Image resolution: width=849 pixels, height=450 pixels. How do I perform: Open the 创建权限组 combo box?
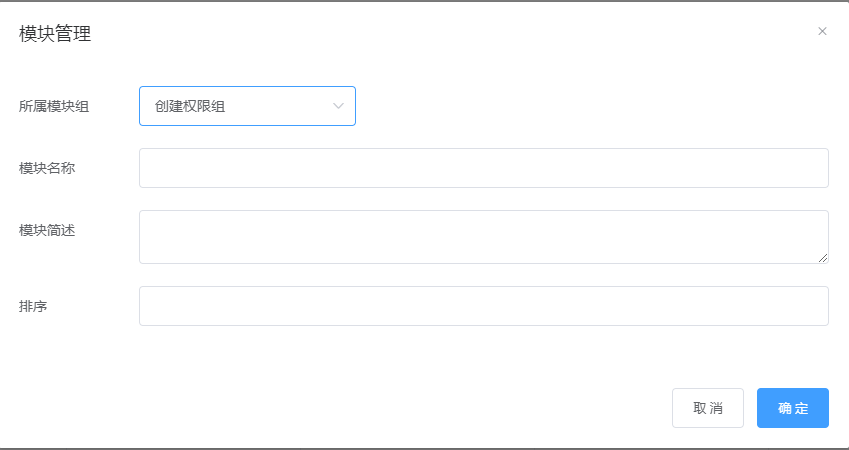[247, 106]
